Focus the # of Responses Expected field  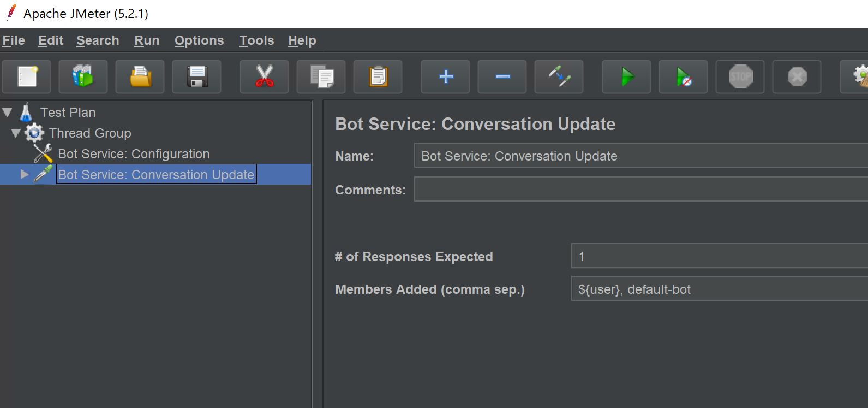(x=720, y=256)
